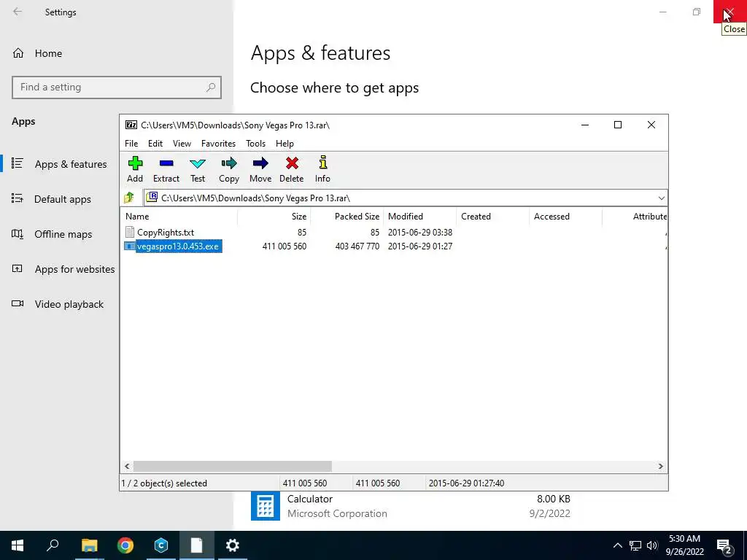Launch Google Chrome from taskbar
This screenshot has width=747, height=560.
pyautogui.click(x=125, y=545)
